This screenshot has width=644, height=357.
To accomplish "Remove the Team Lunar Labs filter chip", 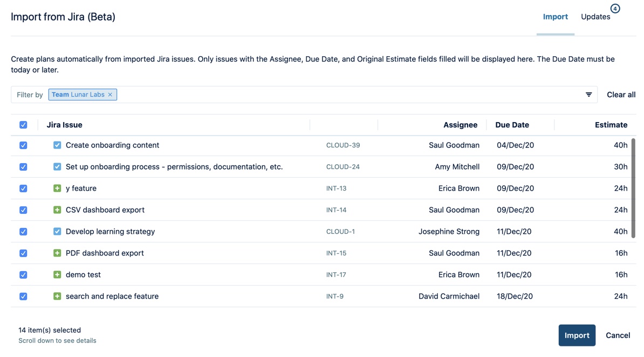I will tap(110, 94).
